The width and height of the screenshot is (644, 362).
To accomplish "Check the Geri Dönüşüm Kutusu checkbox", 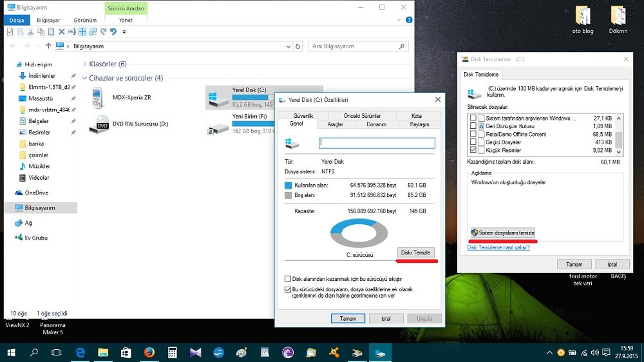I will 473,126.
